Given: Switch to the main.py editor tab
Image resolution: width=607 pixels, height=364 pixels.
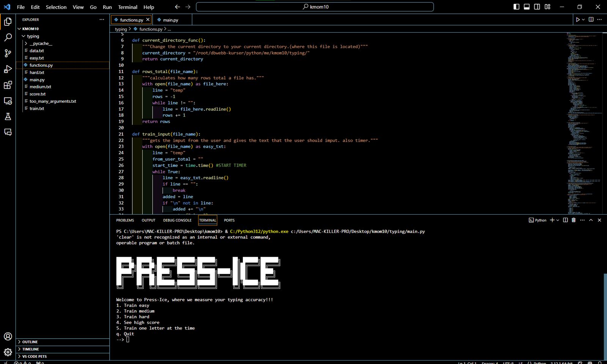Looking at the screenshot, I should pyautogui.click(x=170, y=20).
